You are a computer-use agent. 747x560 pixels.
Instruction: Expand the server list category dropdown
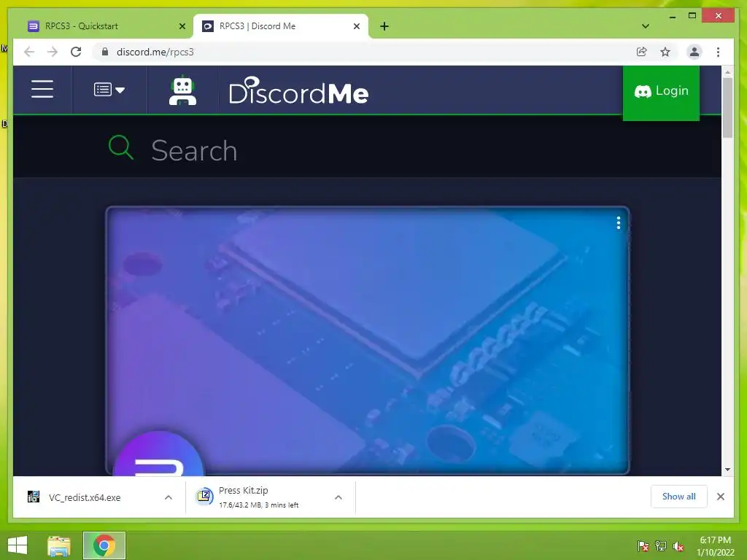coord(109,90)
